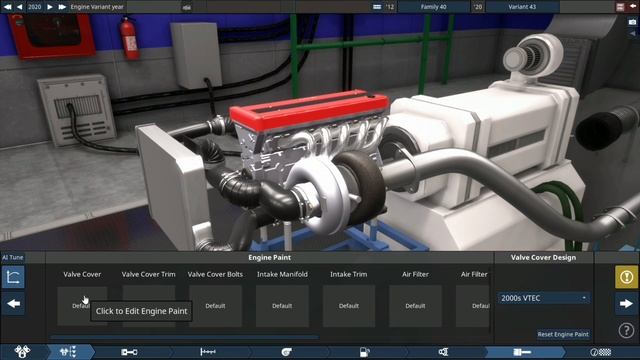Image resolution: width=640 pixels, height=360 pixels.
Task: Click the back arrow in top-right corner
Action: coord(633,6)
